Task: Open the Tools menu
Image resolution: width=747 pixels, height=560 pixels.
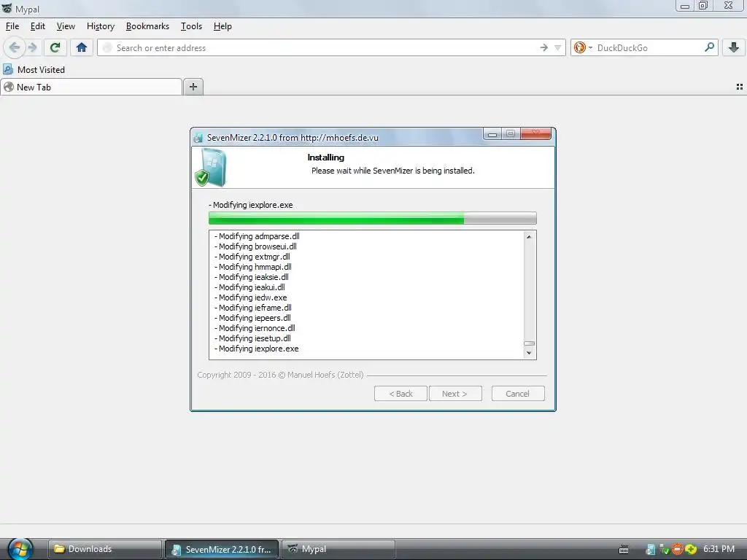Action: click(x=191, y=26)
